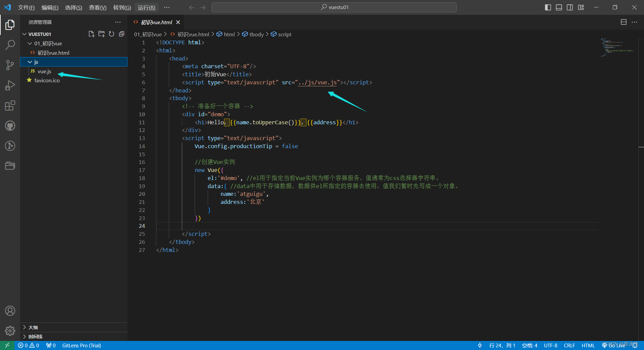Image resolution: width=644 pixels, height=350 pixels.
Task: Open explorer panel more actions menu
Action: [x=118, y=22]
